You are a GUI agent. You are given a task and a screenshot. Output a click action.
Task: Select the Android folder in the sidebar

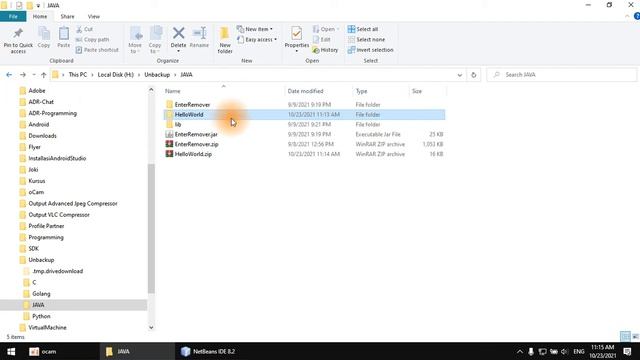pyautogui.click(x=39, y=124)
